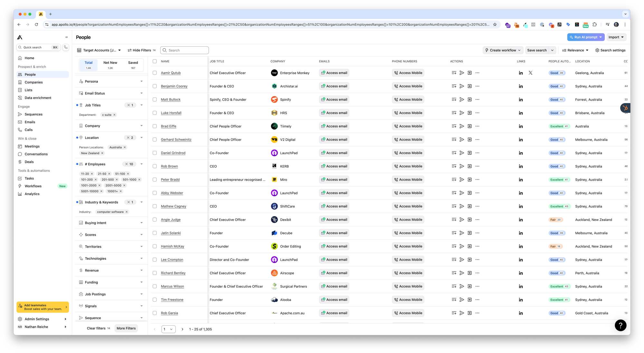Image resolution: width=644 pixels, height=353 pixels.
Task: Tick the checkbox for Angie Judge
Action: click(155, 220)
